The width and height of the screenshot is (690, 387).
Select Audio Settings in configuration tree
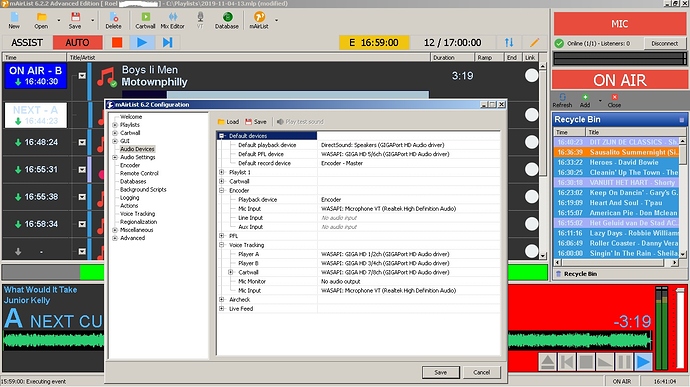click(138, 157)
